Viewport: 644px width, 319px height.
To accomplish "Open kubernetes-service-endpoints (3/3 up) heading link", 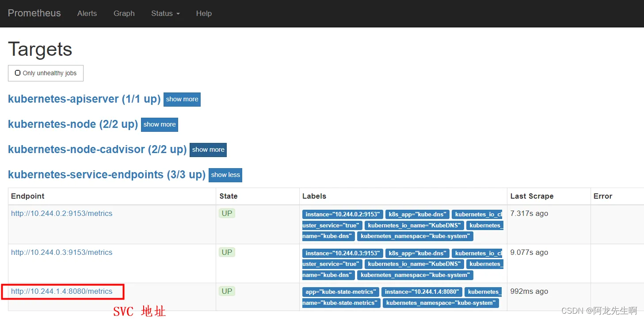I will pyautogui.click(x=107, y=174).
